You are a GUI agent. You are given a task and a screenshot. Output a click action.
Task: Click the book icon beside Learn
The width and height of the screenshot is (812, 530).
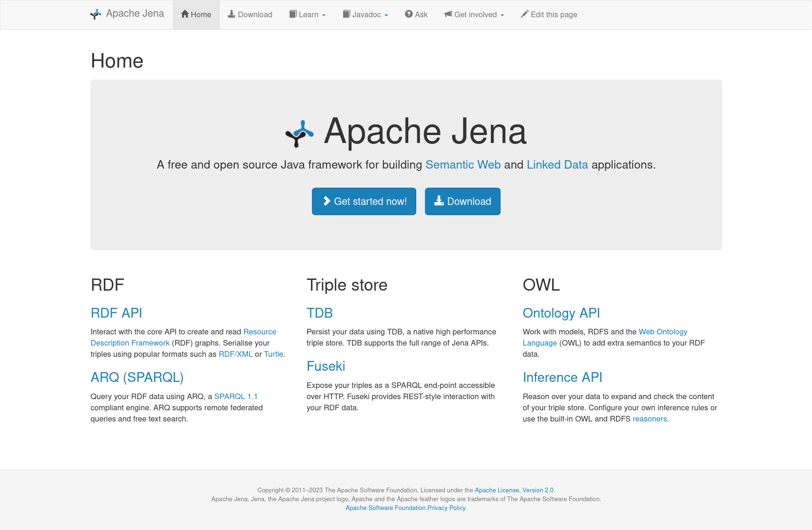click(293, 14)
